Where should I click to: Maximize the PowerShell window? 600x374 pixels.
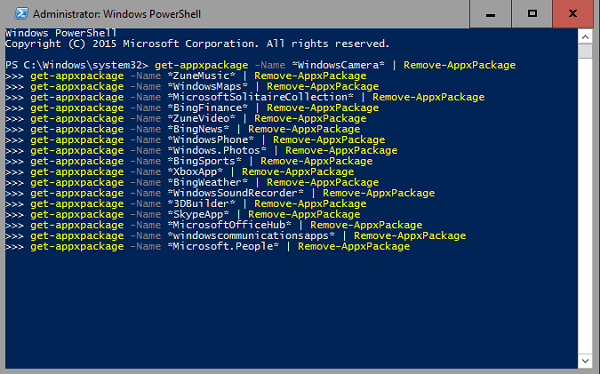tap(532, 14)
